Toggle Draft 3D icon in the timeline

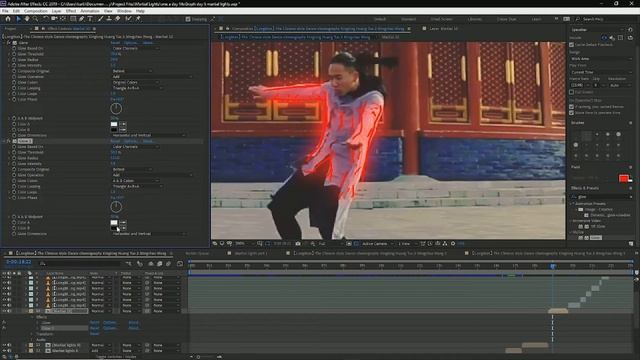pyautogui.click(x=140, y=264)
